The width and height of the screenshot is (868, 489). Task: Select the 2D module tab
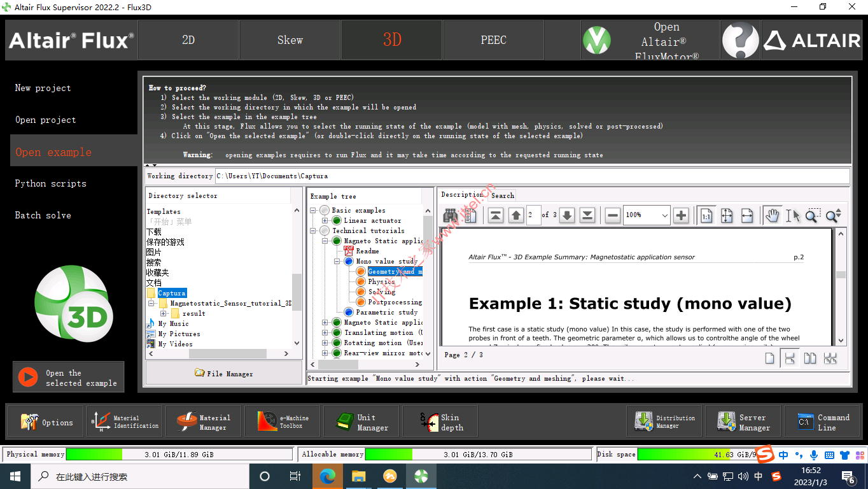188,40
